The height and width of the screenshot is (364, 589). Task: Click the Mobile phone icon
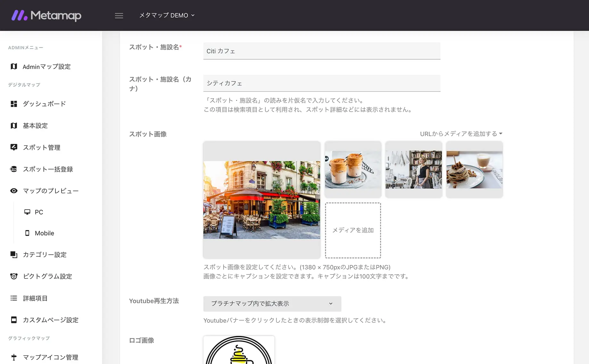(27, 233)
